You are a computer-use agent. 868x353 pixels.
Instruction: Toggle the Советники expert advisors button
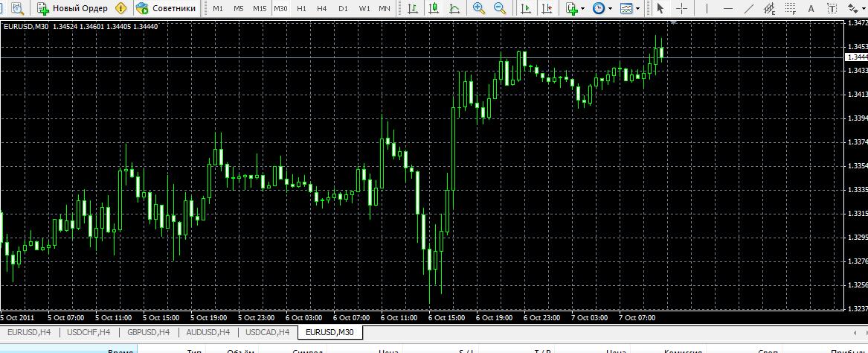pyautogui.click(x=166, y=8)
